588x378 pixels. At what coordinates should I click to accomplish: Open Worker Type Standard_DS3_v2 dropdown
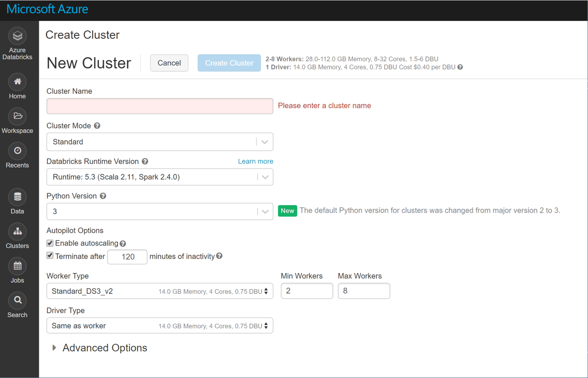click(160, 291)
